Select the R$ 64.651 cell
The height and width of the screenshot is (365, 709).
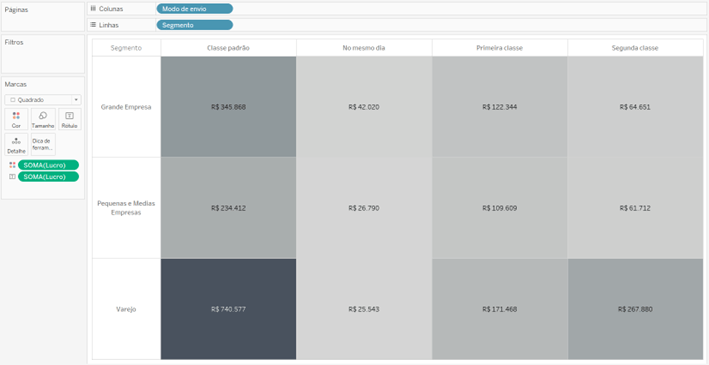click(x=635, y=107)
